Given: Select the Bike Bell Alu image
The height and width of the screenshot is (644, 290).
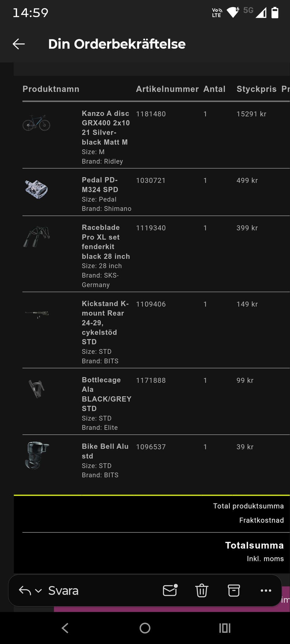Looking at the screenshot, I should 37,455.
